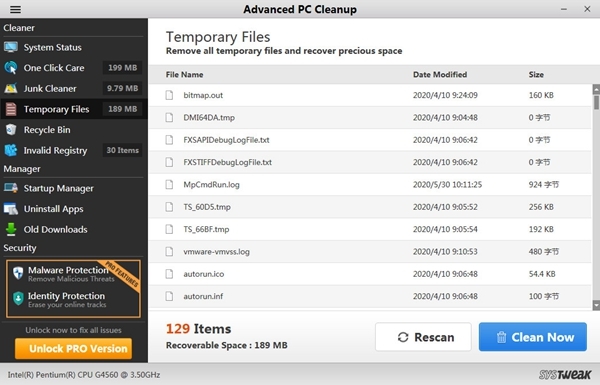Click the Temporary Files sidebar icon
The image size is (600, 385).
[11, 109]
